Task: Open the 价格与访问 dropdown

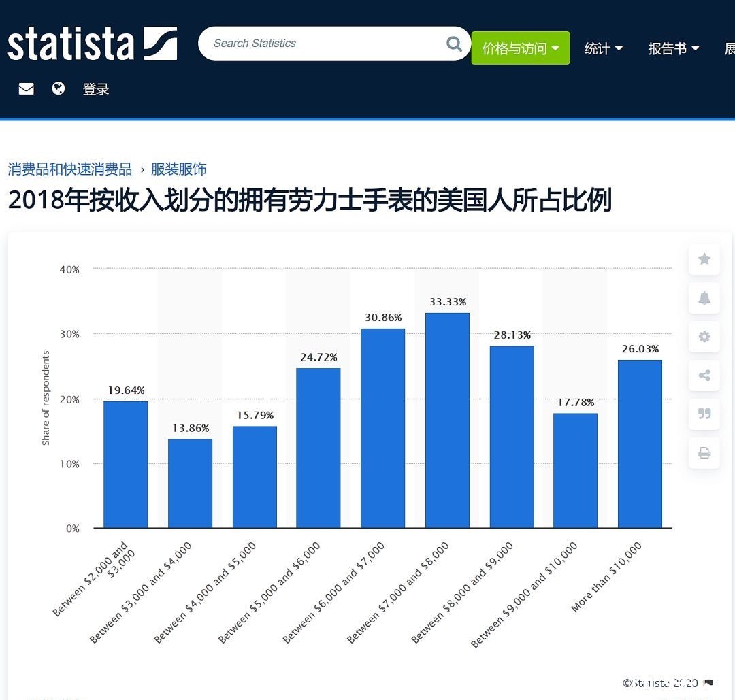Action: coord(521,48)
